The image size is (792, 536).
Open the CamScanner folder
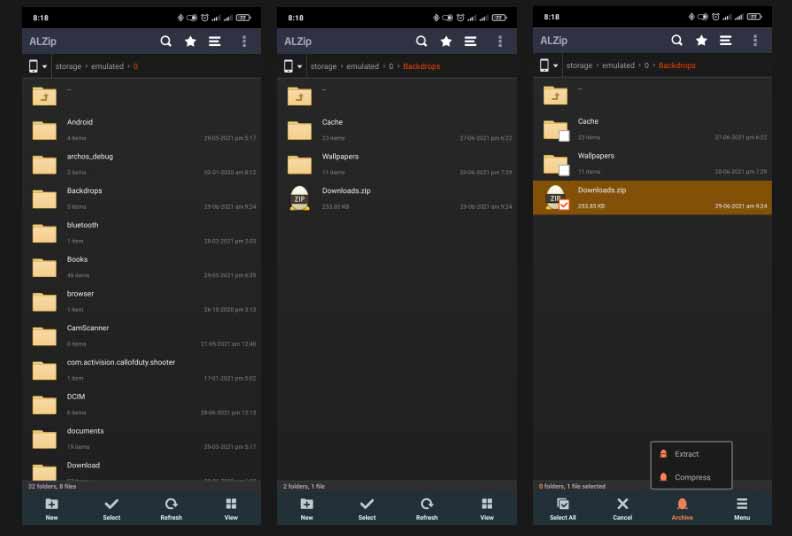click(x=141, y=335)
